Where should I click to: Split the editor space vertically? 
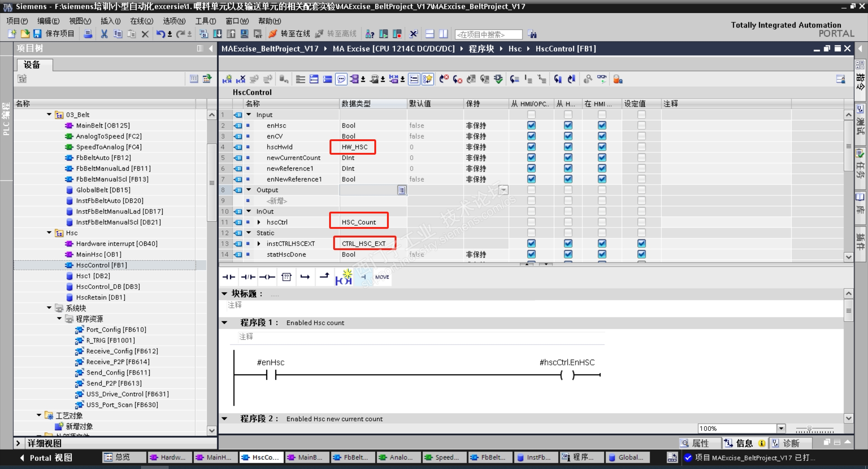443,34
